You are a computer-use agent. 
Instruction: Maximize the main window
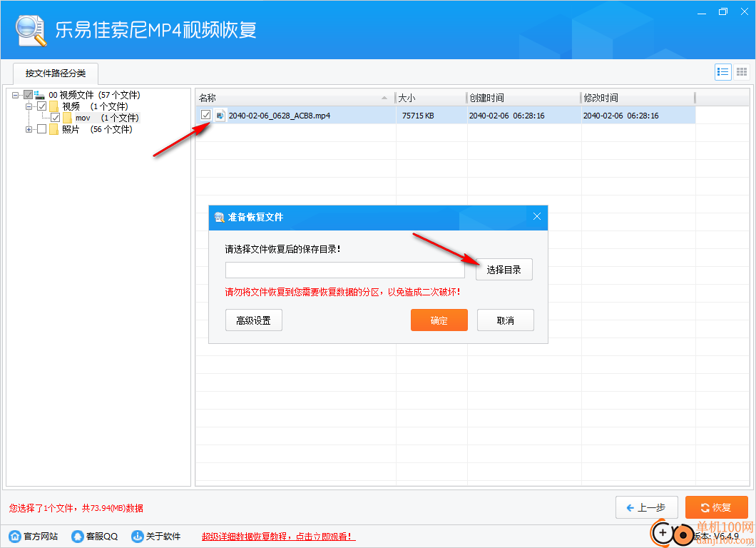click(x=722, y=12)
